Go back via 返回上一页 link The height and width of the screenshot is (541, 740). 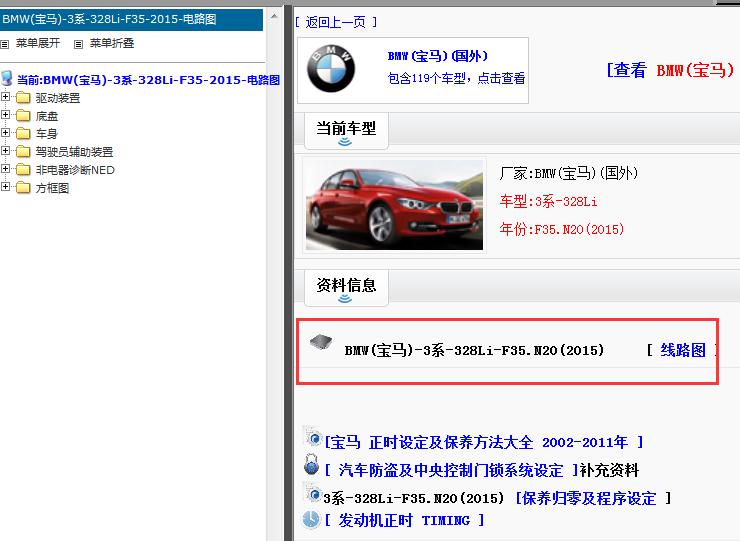tap(336, 22)
